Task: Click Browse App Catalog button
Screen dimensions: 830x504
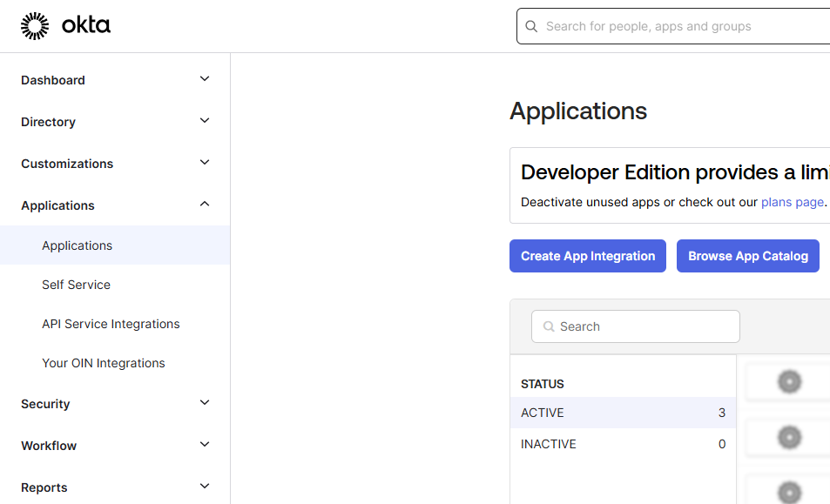Action: (748, 256)
